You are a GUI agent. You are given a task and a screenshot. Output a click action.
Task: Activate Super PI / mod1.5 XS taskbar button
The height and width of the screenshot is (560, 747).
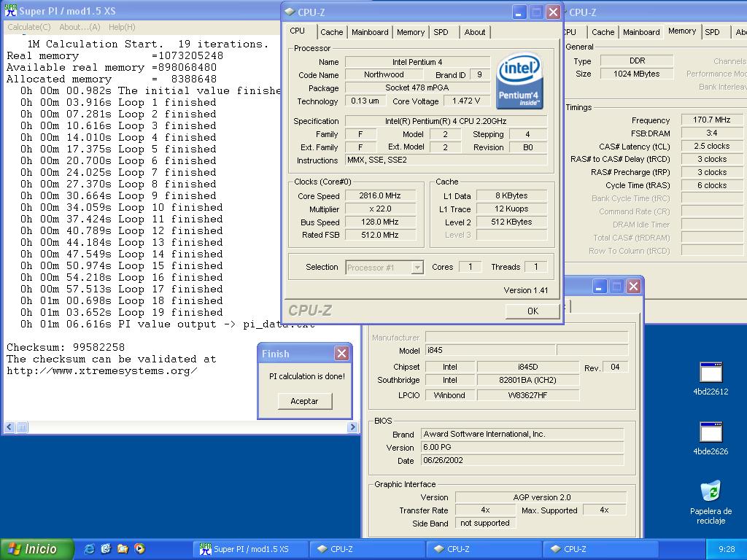tap(251, 549)
